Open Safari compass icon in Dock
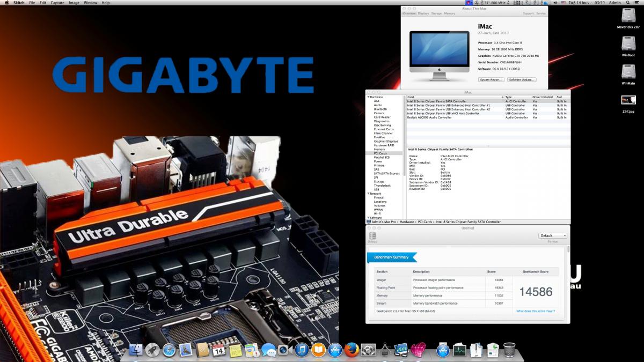 point(169,350)
